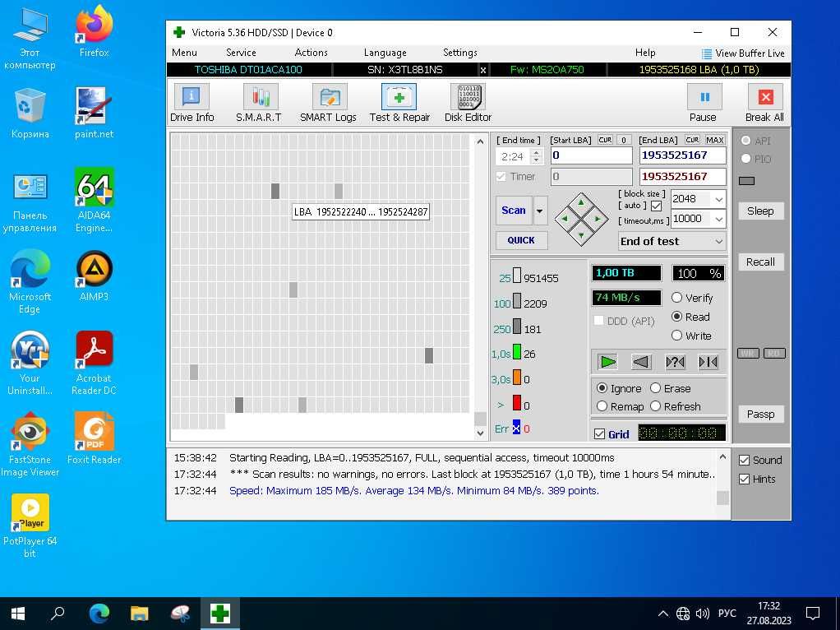Open the Service menu

(241, 53)
